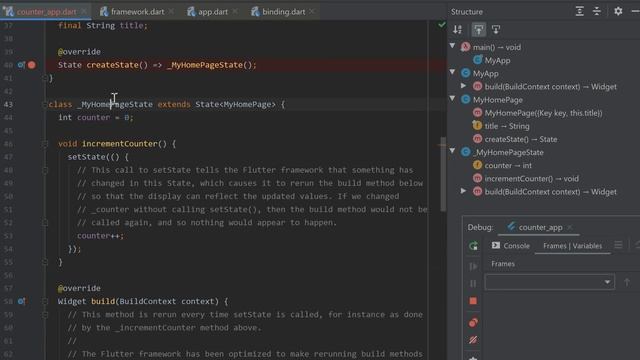
Task: Select incrementCounter() → void method
Action: coord(531,178)
